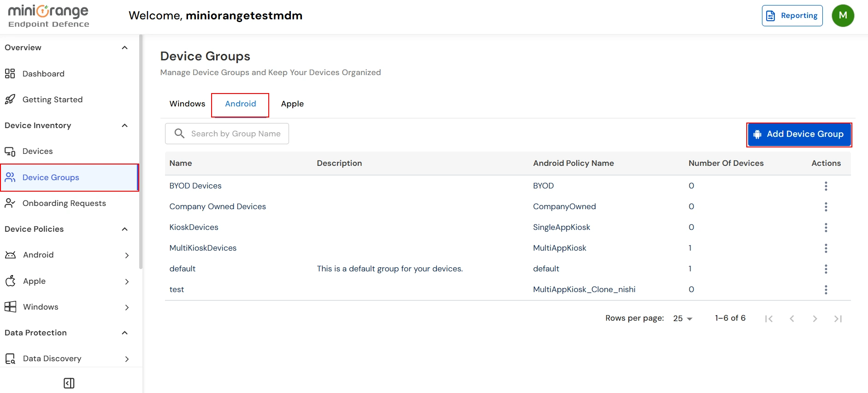Click the Number Of Devices column header

click(x=726, y=163)
